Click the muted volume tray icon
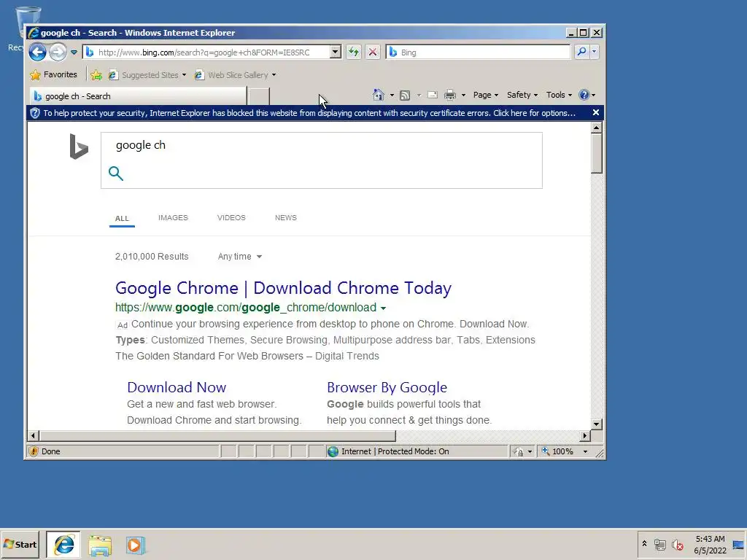Viewport: 747px width, 560px height. pos(677,545)
